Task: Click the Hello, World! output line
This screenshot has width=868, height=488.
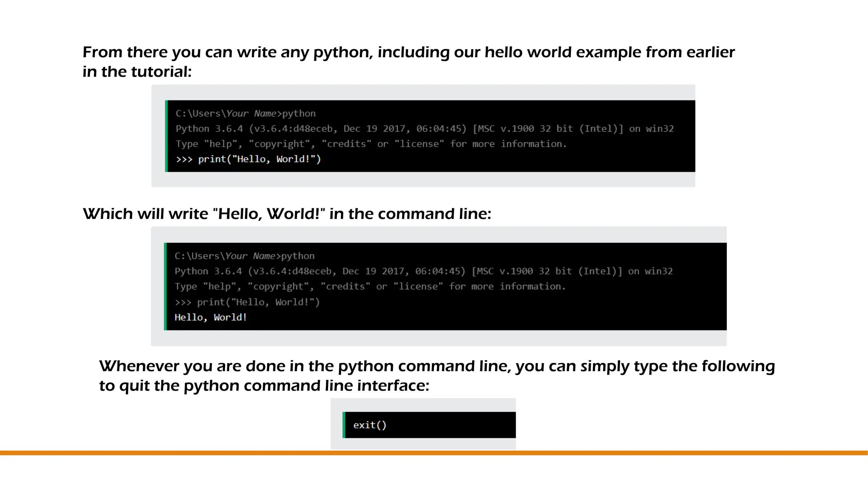Action: click(211, 317)
